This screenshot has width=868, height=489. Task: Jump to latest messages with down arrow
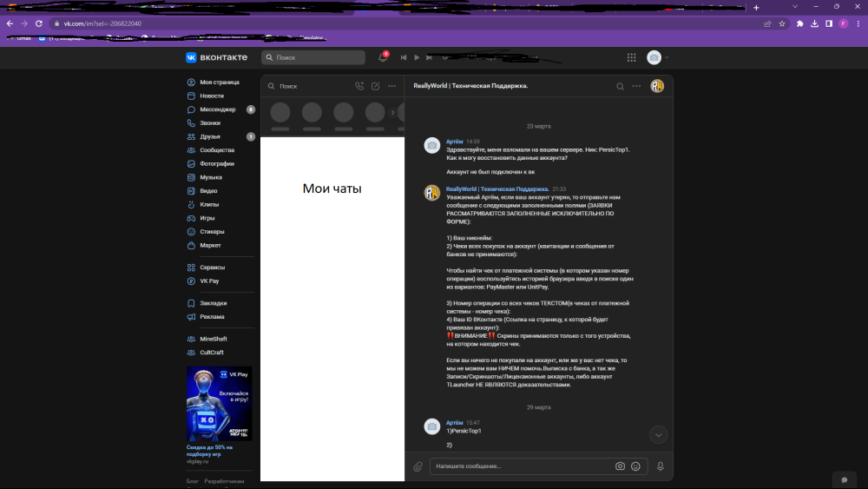658,435
